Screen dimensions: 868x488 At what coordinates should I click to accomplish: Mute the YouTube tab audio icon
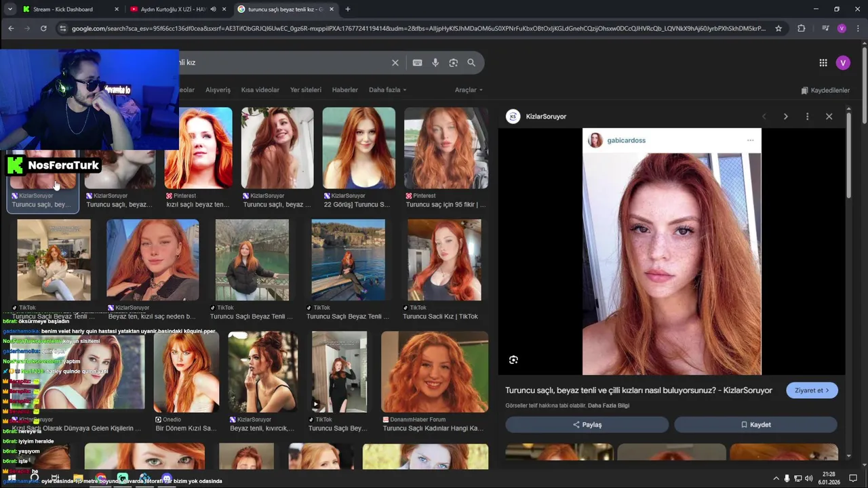coord(213,9)
